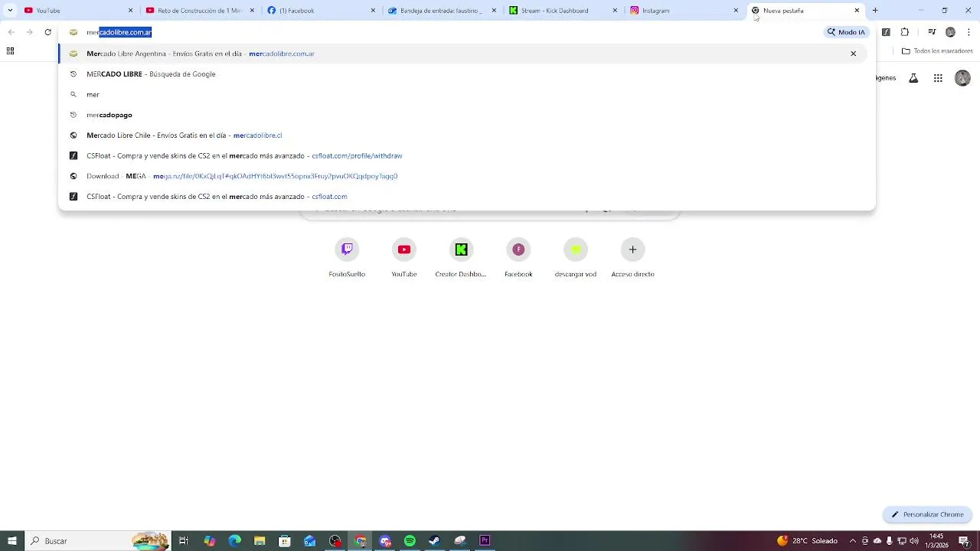Click the Modo IA button
980x551 pixels.
pos(846,32)
